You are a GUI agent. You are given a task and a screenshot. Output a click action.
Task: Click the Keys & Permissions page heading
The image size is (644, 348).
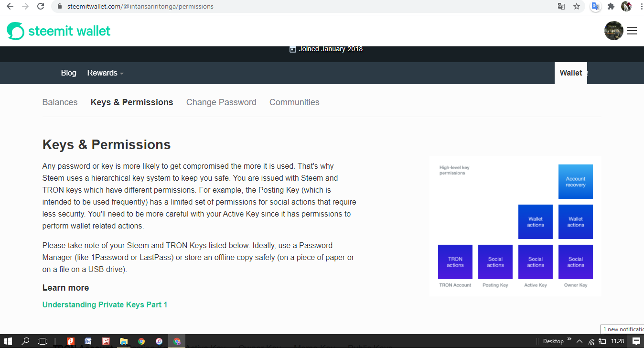pos(107,145)
